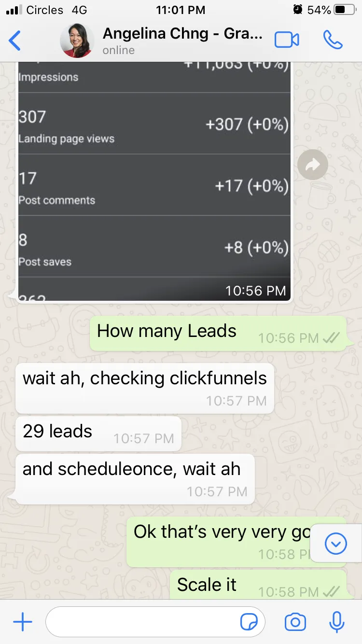362x644 pixels.
Task: Tap the "29 leads" message bubble
Action: [98, 434]
